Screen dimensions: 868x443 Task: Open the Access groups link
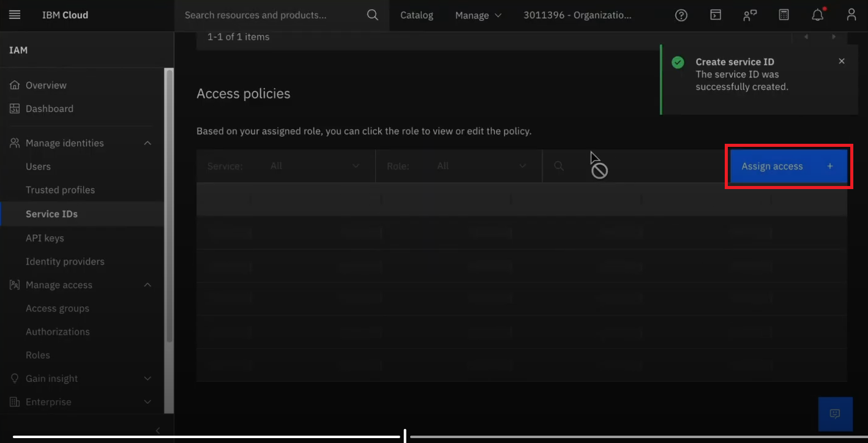(x=58, y=308)
